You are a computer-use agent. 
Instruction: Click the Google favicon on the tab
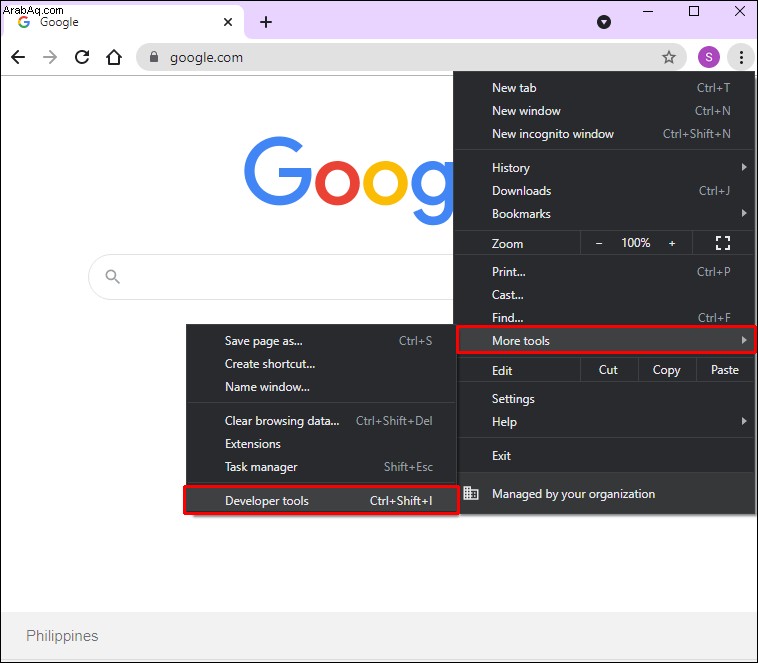click(x=24, y=22)
